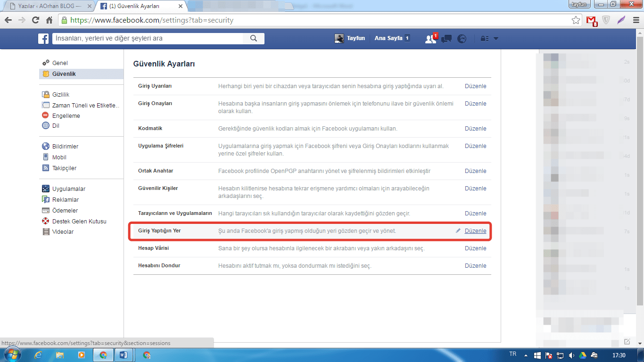Screen dimensions: 644x362
Task: Open privacy shortcuts lock icon
Action: 484,39
